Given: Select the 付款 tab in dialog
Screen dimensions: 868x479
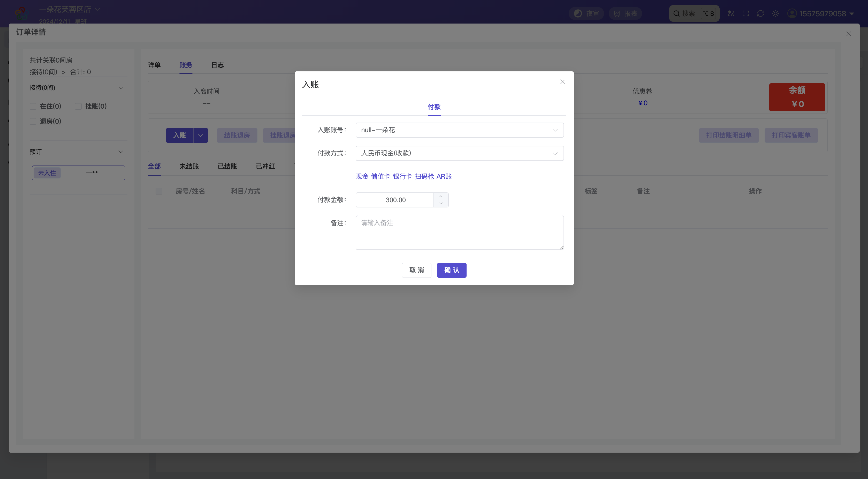Looking at the screenshot, I should point(434,107).
